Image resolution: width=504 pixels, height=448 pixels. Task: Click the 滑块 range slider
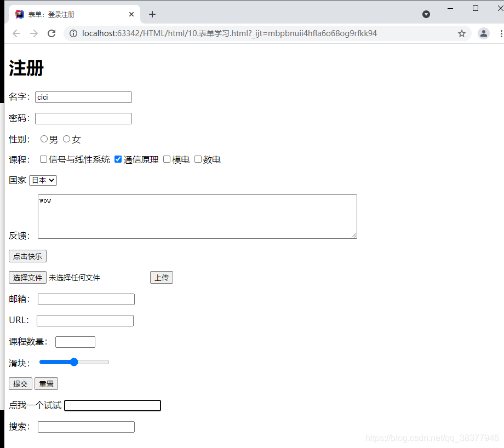(74, 362)
